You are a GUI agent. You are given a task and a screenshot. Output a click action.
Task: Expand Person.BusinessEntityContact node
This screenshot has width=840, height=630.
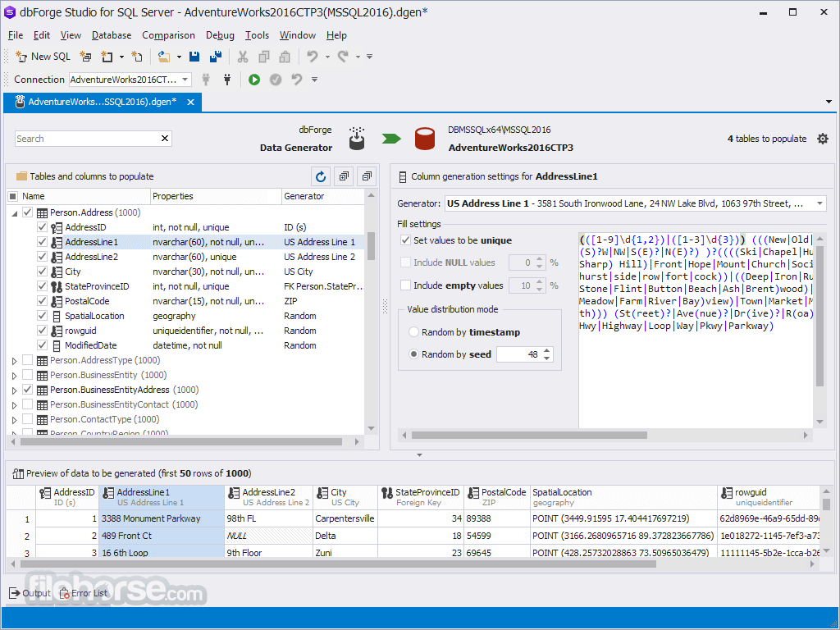pyautogui.click(x=15, y=405)
